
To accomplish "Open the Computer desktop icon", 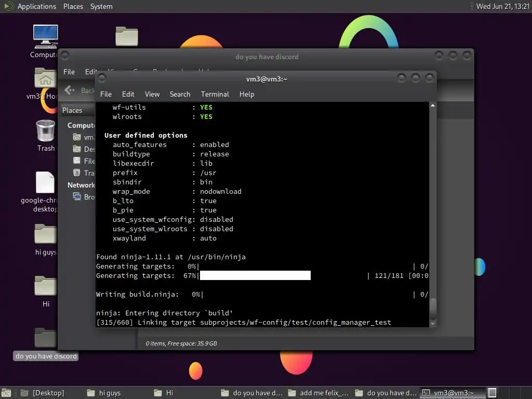I will coord(46,37).
